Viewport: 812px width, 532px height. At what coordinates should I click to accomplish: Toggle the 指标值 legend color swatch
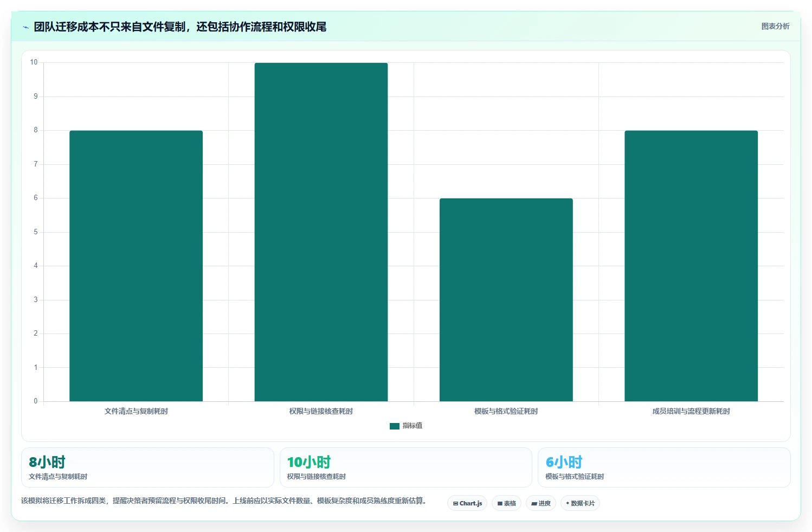395,426
